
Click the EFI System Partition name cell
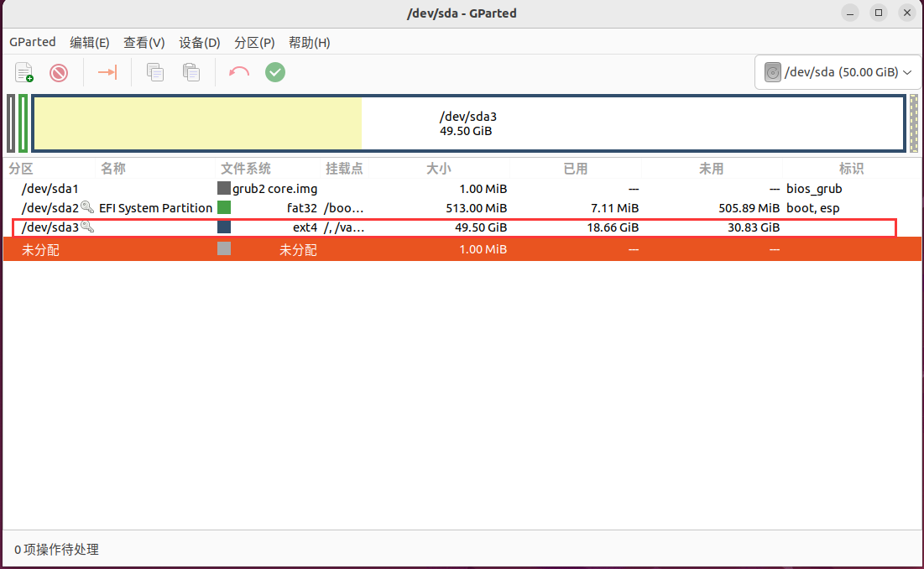[155, 208]
